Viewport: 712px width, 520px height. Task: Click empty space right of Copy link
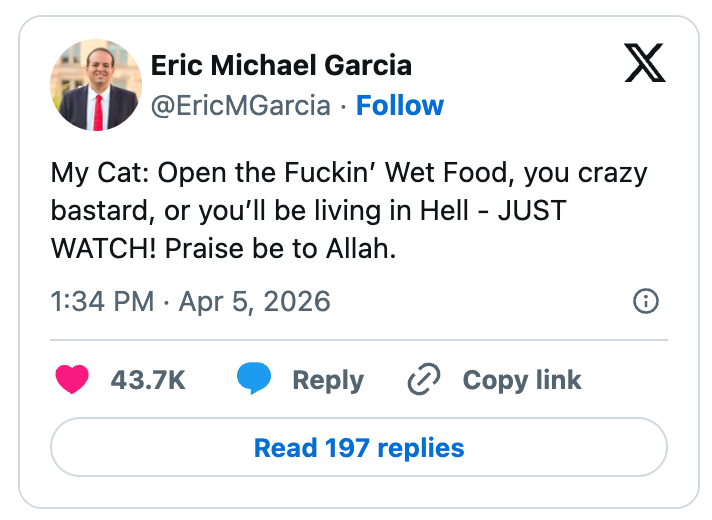pos(630,380)
